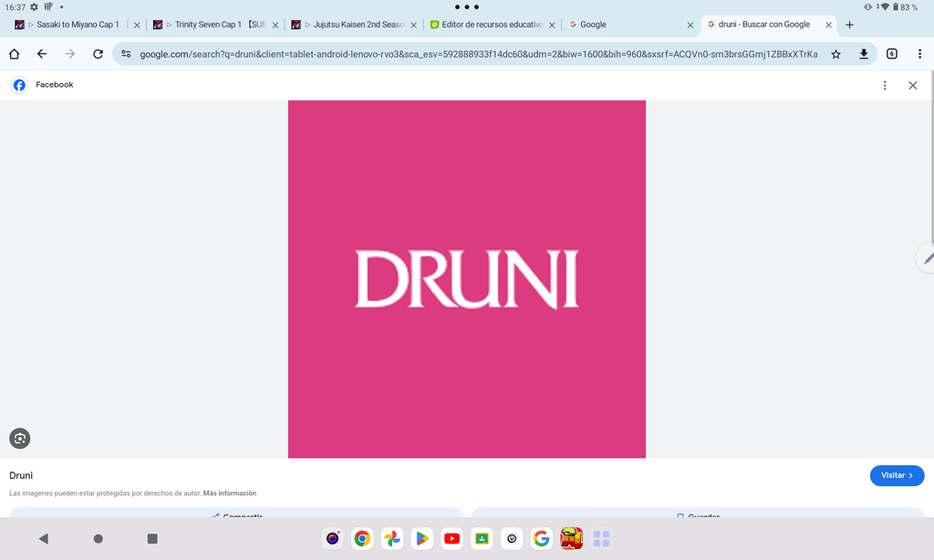The height and width of the screenshot is (560, 934).
Task: Open the Google app from the dock
Action: (541, 538)
